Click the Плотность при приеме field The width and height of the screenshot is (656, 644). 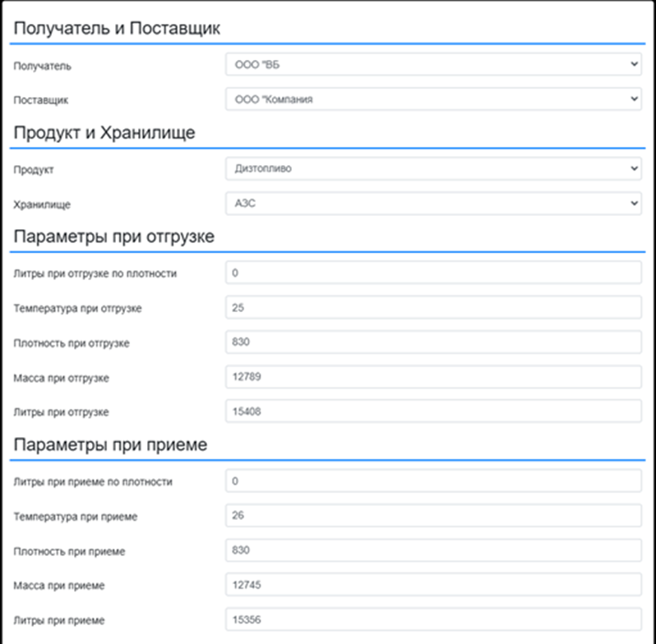click(433, 550)
